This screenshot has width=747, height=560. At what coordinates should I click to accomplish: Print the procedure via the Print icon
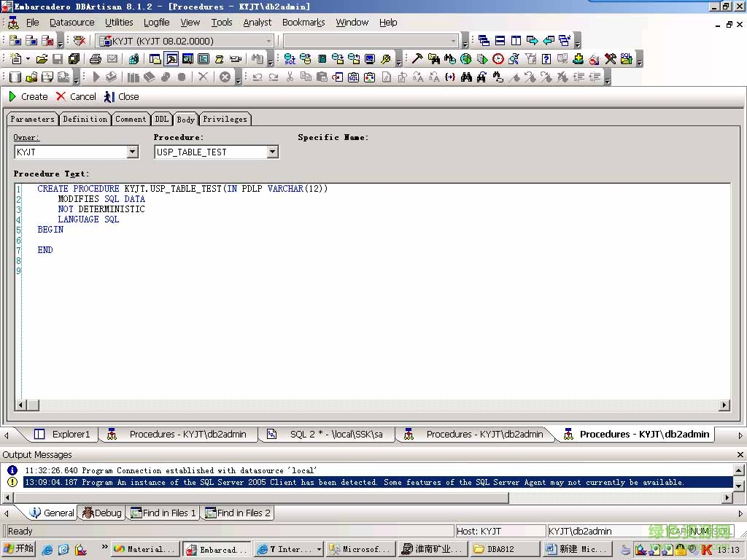(95, 58)
